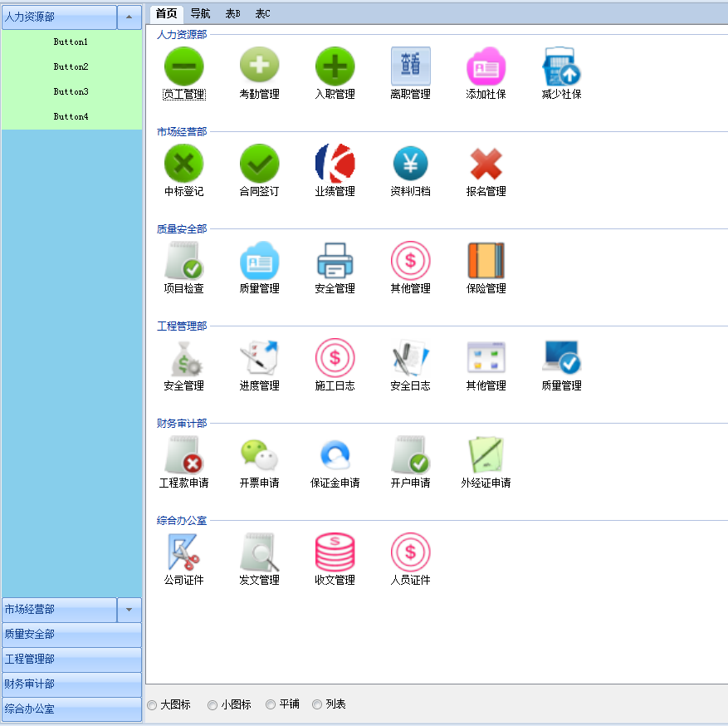Click 市场经营部 group header in main panel
This screenshot has width=728, height=726.
(x=182, y=132)
